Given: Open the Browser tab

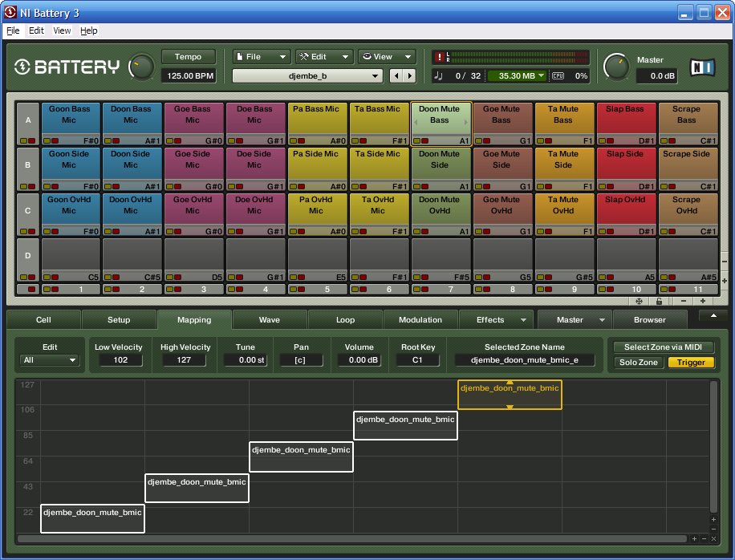Looking at the screenshot, I should (x=650, y=320).
